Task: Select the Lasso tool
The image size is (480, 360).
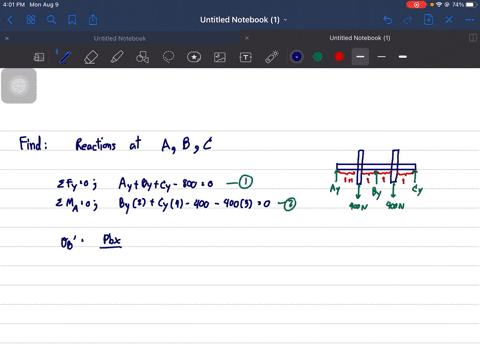Action: pos(168,57)
